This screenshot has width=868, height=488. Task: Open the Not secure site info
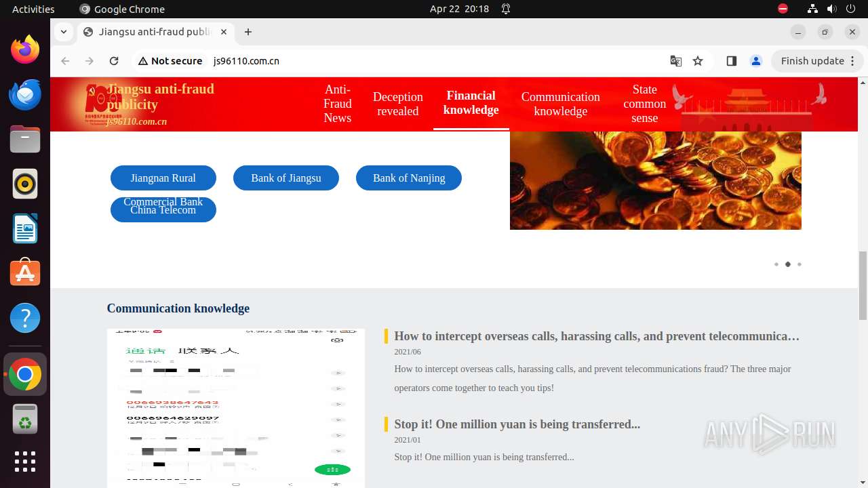tap(170, 61)
